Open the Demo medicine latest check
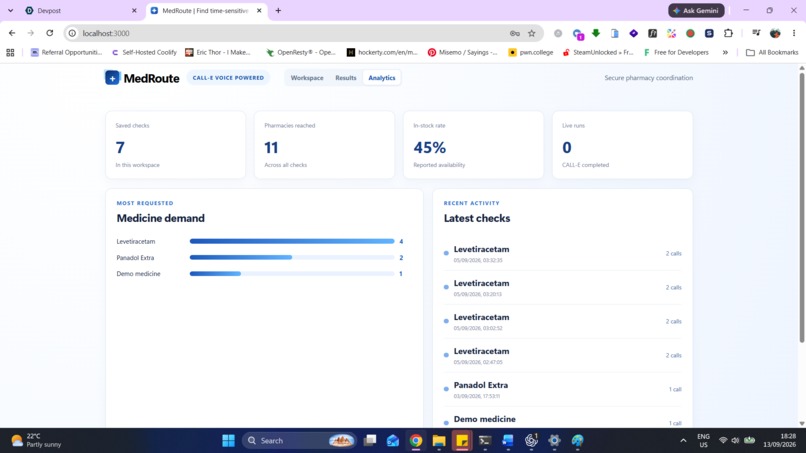Viewport: 806px width, 453px height. (562, 421)
